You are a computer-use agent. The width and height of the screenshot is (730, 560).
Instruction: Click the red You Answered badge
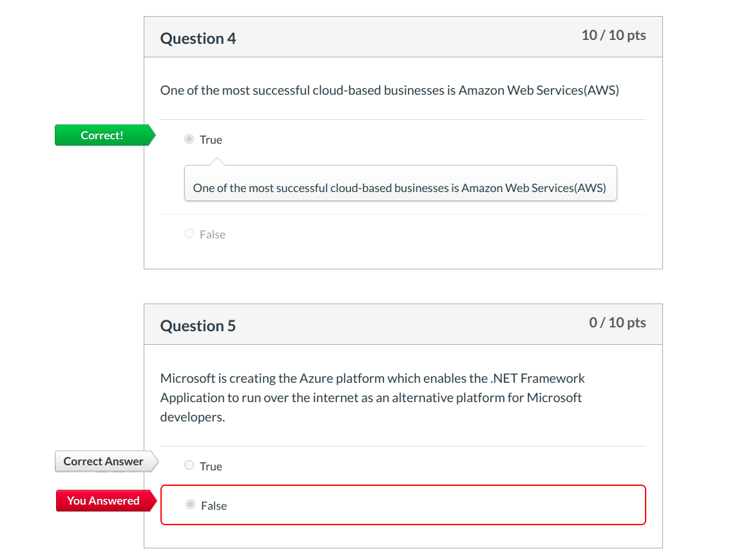[x=103, y=501]
